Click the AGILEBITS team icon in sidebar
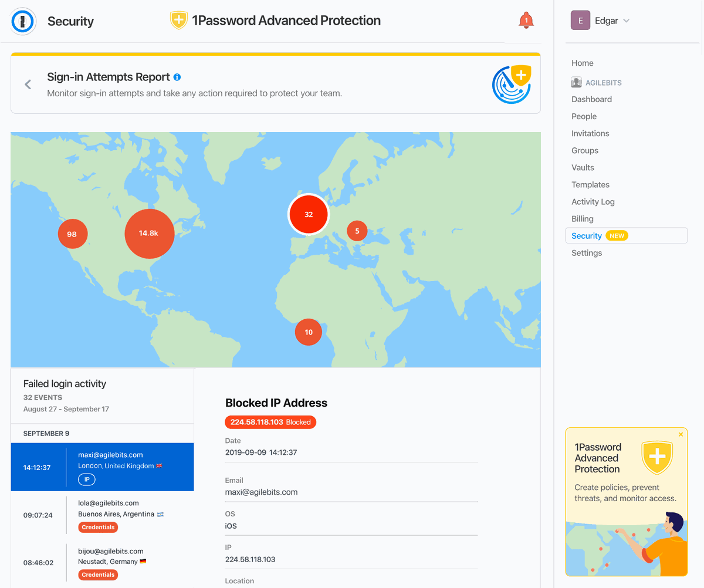The height and width of the screenshot is (588, 704). 576,83
